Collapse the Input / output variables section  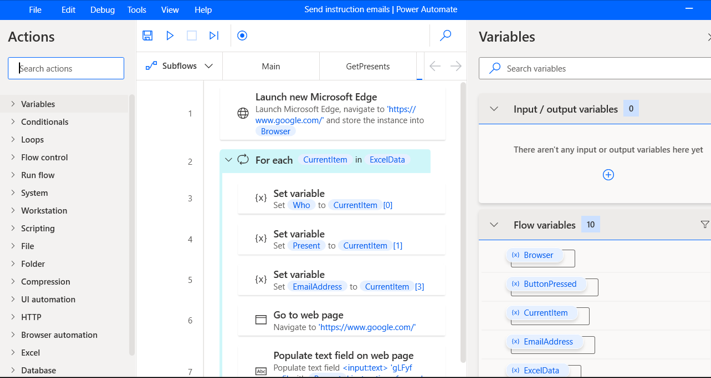(x=494, y=109)
